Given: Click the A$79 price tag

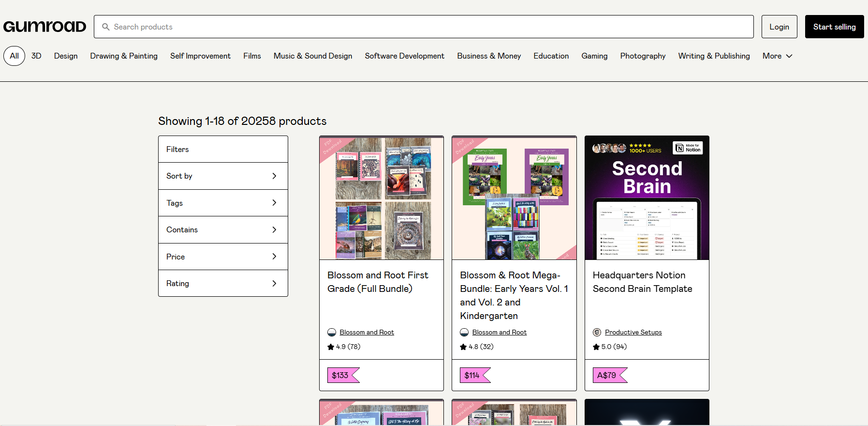Looking at the screenshot, I should tap(609, 375).
